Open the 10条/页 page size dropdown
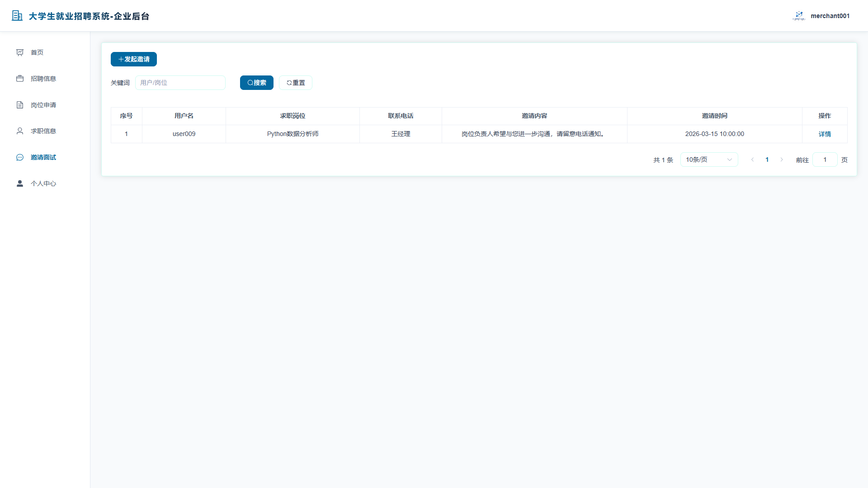The image size is (868, 488). (709, 160)
